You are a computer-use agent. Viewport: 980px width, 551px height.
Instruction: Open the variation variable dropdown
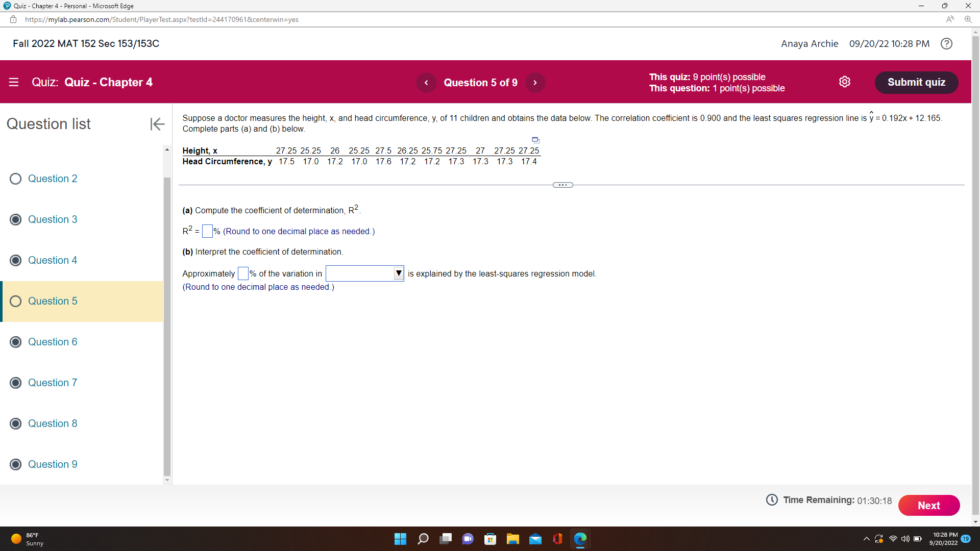pos(398,273)
